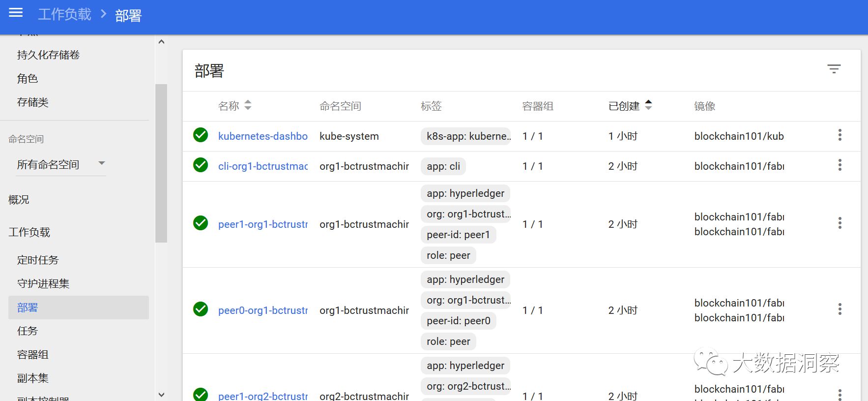Click the 命名空间 sidebar section label

[x=26, y=139]
